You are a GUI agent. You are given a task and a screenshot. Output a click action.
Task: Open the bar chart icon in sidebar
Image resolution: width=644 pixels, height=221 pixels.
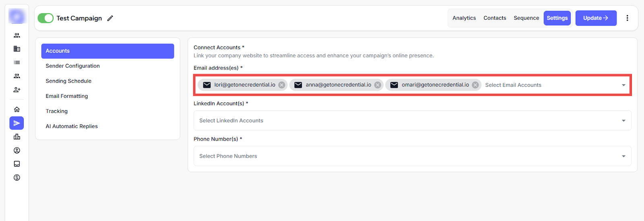(x=17, y=137)
